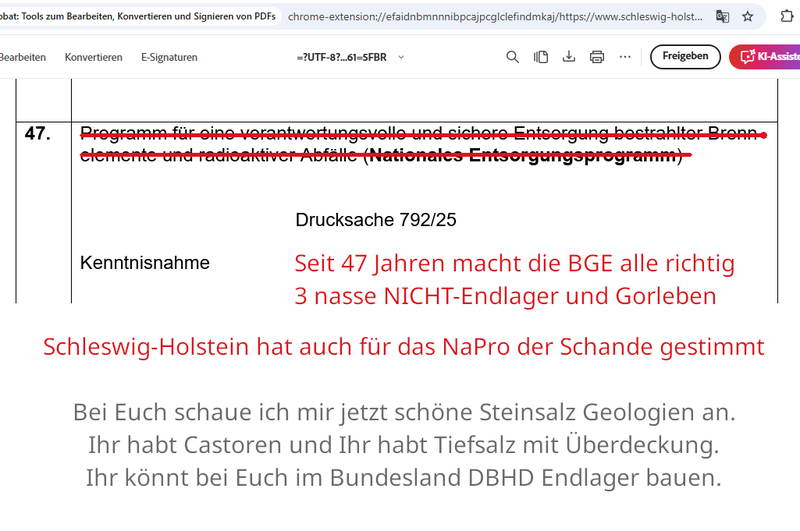Click the chrome-extension URL address bar
This screenshot has height=531, width=800.
[x=490, y=16]
